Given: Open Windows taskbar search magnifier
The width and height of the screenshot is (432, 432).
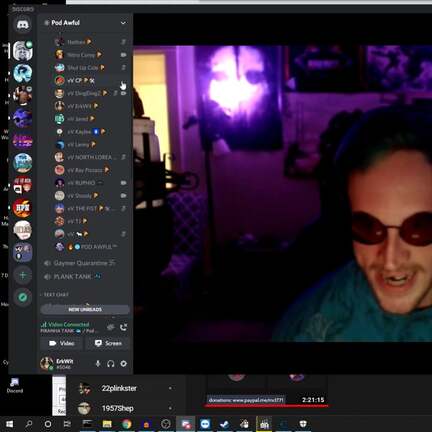Looking at the screenshot, I should (29, 424).
